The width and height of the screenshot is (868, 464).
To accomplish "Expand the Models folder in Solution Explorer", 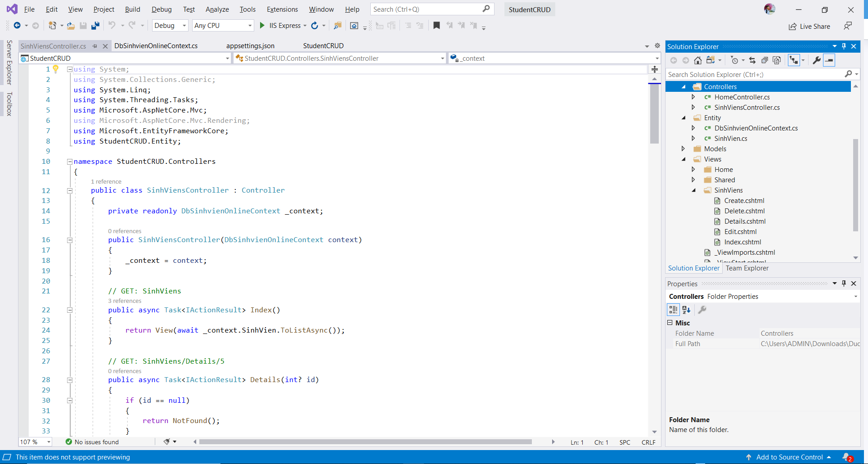I will [x=684, y=149].
